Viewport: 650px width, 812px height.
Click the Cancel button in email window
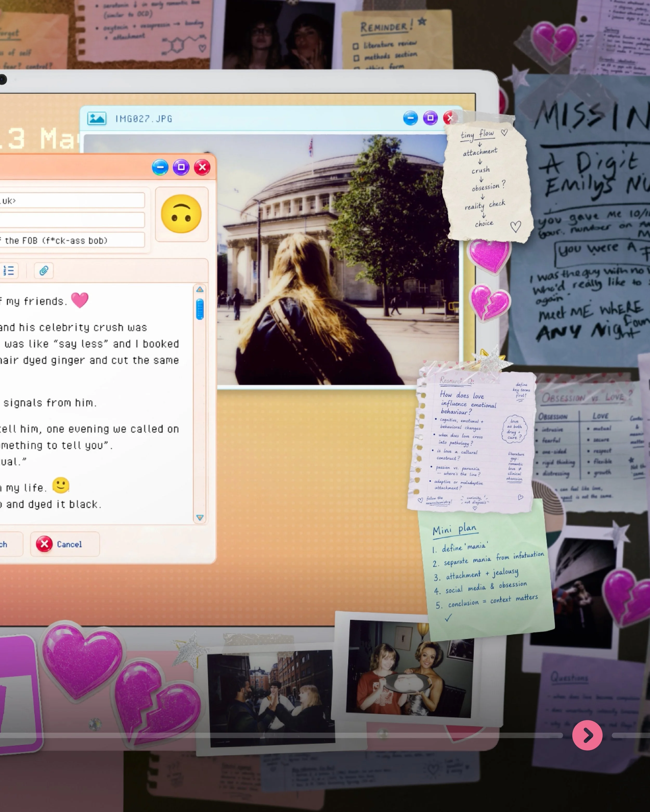pyautogui.click(x=65, y=544)
